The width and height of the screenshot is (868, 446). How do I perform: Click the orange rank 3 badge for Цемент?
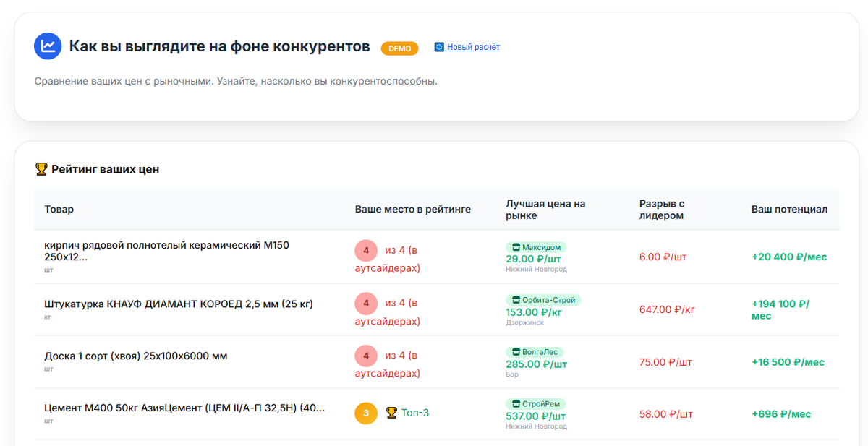tap(366, 413)
